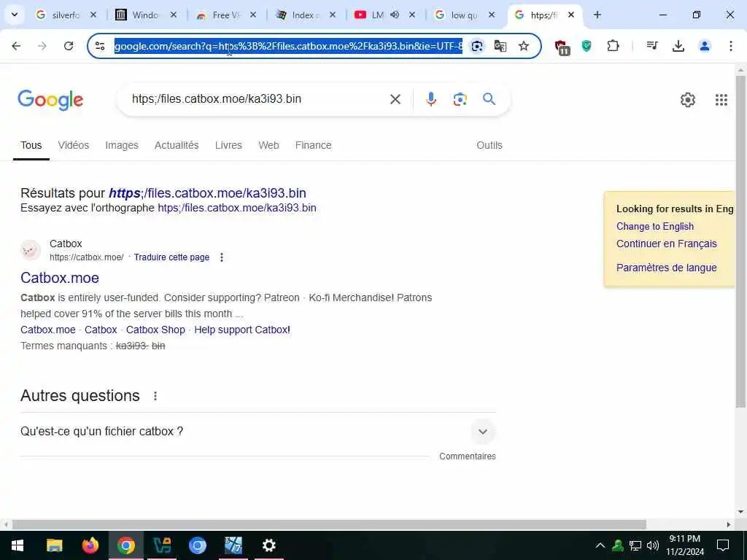This screenshot has width=747, height=560.
Task: Open the Outils search tools
Action: (x=489, y=145)
